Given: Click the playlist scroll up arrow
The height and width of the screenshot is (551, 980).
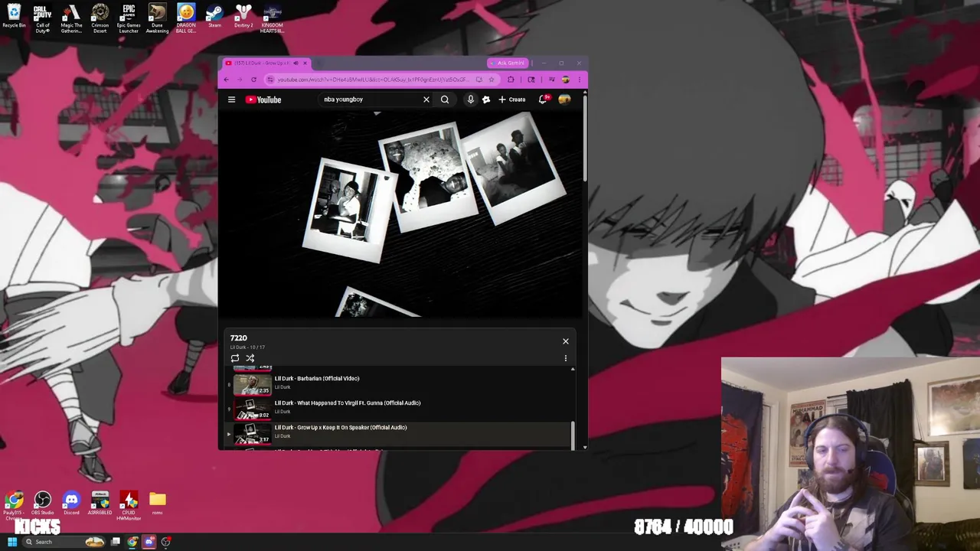Looking at the screenshot, I should pos(573,370).
